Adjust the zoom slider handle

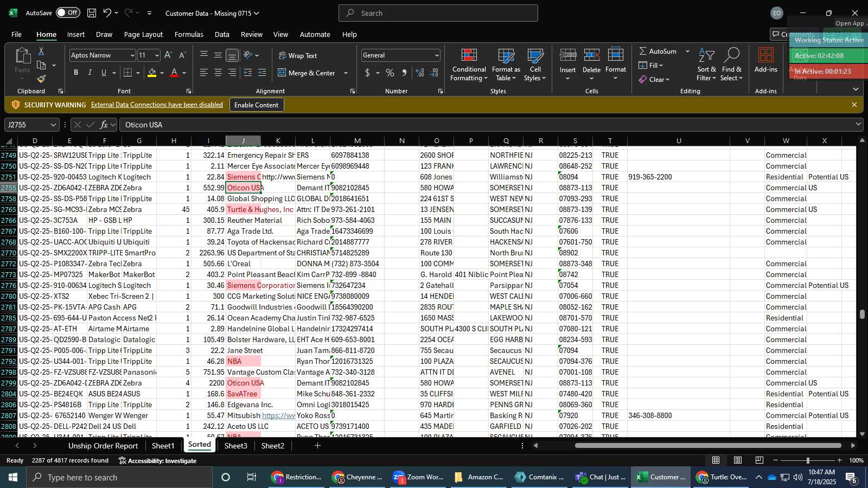click(x=808, y=460)
